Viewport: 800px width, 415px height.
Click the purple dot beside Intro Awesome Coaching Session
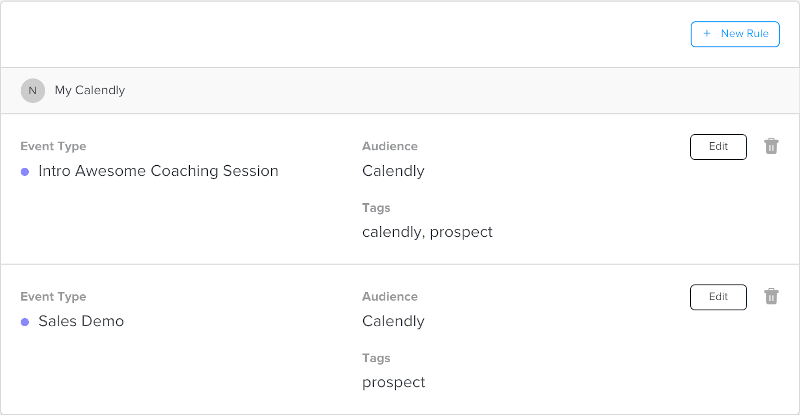25,172
